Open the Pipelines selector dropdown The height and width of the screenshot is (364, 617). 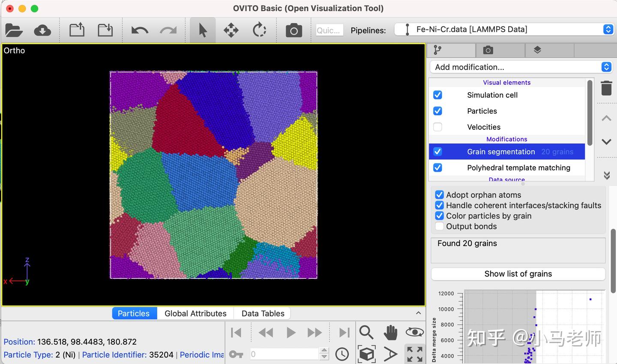504,30
